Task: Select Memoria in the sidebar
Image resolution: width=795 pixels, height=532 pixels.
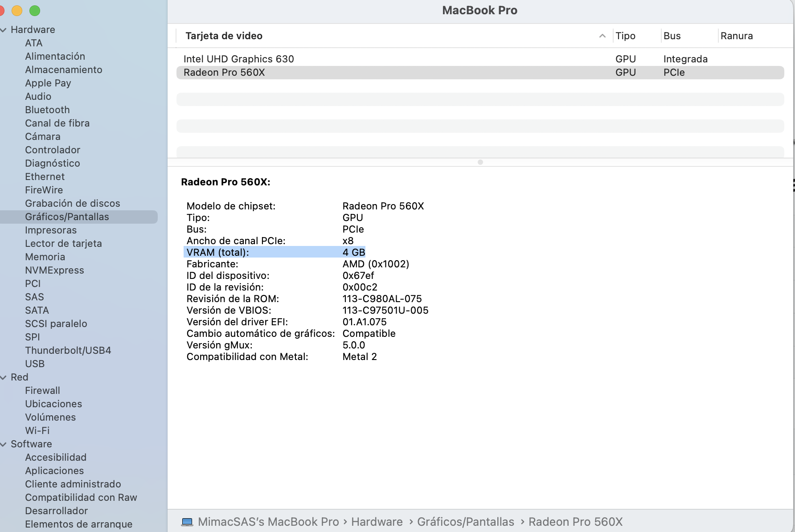Action: click(45, 257)
